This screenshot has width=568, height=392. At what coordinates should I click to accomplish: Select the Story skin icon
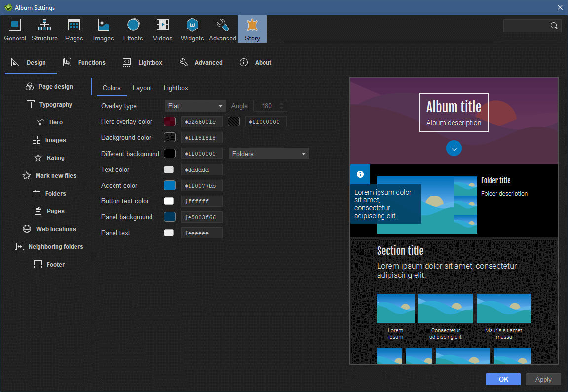[252, 29]
